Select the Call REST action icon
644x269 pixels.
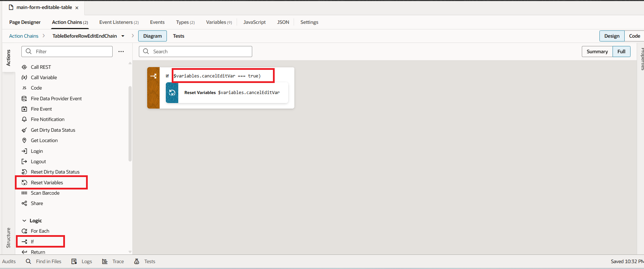24,67
